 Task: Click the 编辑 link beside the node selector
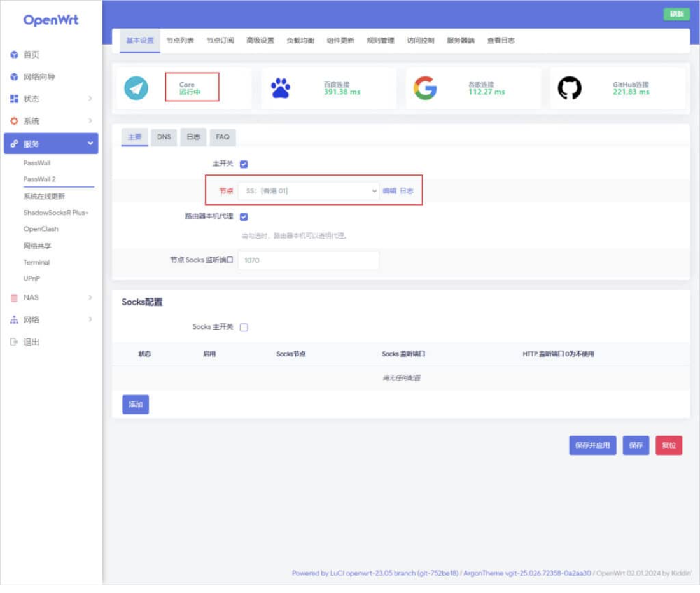389,191
